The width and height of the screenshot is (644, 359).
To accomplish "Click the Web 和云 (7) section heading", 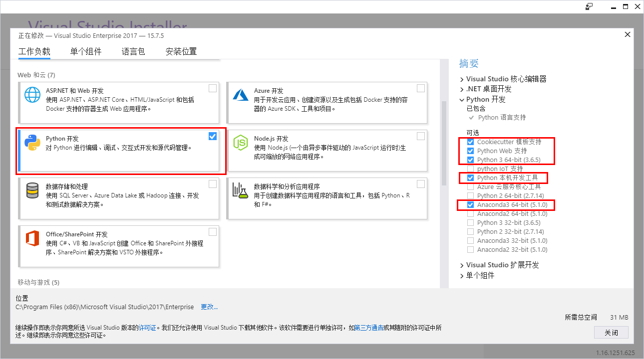I will click(x=36, y=75).
